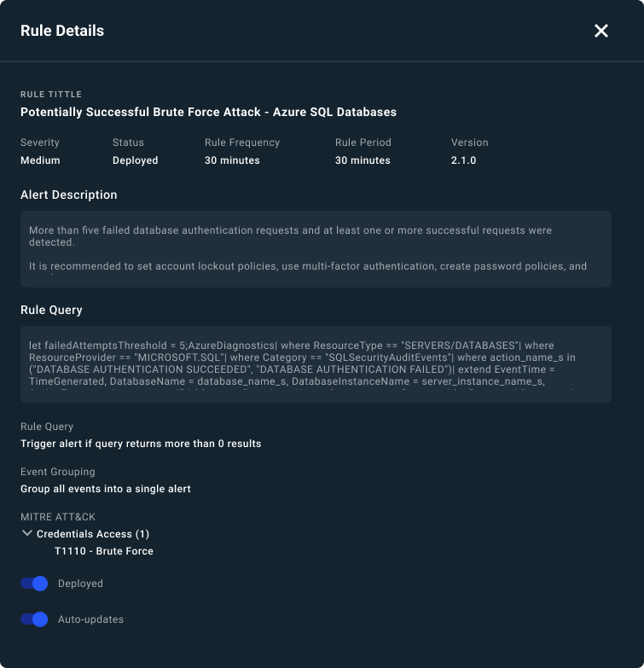Click the Credentials Access (1) tactic label
The width and height of the screenshot is (644, 668).
click(x=93, y=534)
